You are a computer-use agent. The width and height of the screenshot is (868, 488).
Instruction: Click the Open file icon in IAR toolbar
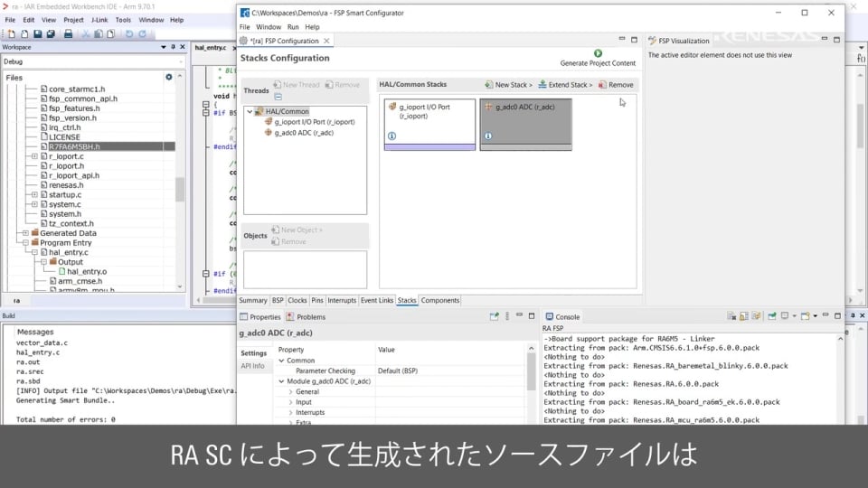click(x=24, y=33)
